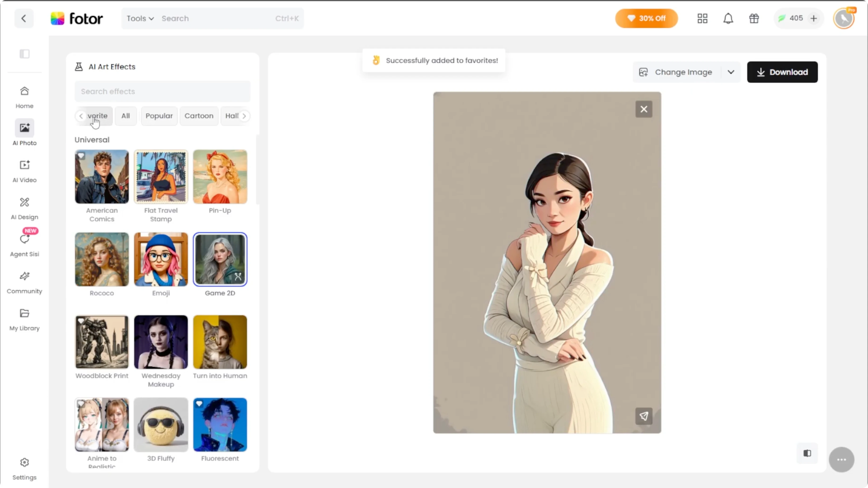Click the Universal section heading

click(92, 140)
